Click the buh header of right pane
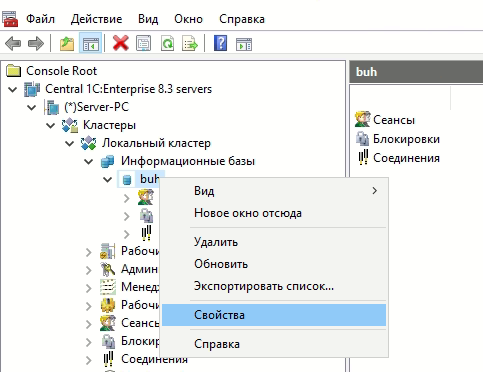 point(416,72)
